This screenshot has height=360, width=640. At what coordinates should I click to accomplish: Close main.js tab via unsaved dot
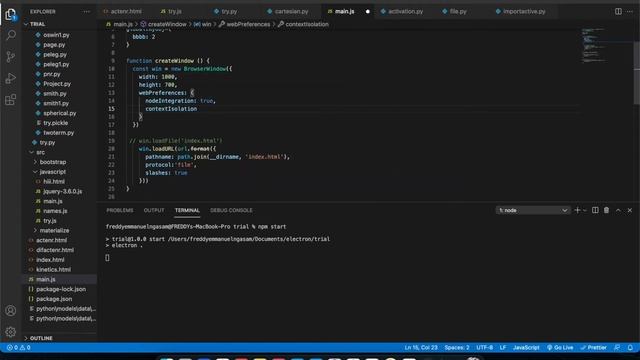pyautogui.click(x=368, y=11)
